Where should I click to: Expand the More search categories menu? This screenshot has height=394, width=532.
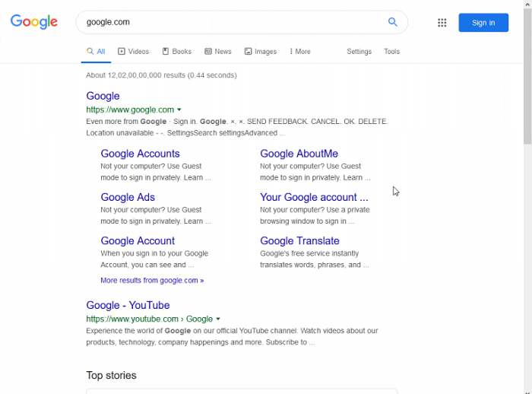click(300, 52)
